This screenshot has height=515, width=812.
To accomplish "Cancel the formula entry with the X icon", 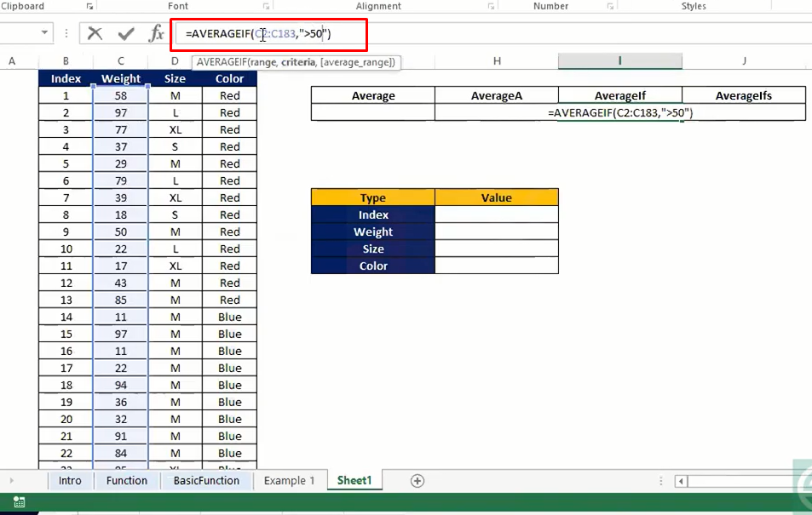I will [95, 34].
